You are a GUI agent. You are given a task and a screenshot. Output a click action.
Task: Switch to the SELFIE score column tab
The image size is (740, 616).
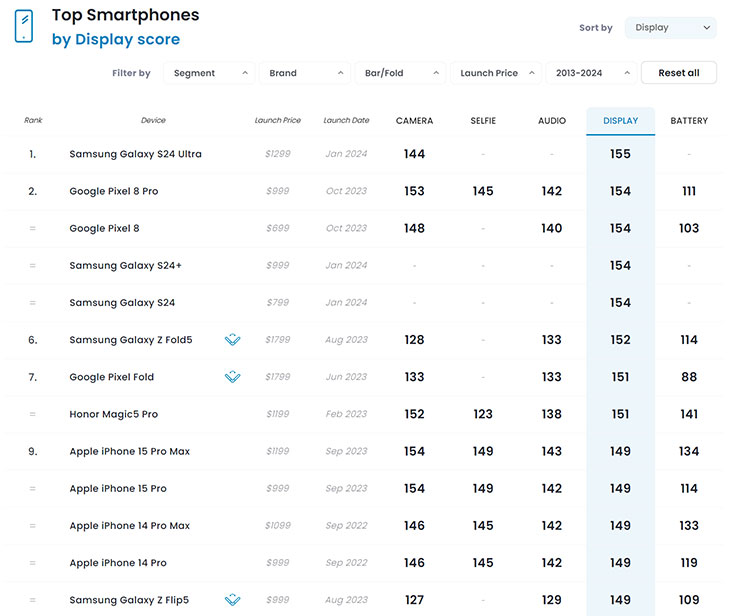point(483,121)
